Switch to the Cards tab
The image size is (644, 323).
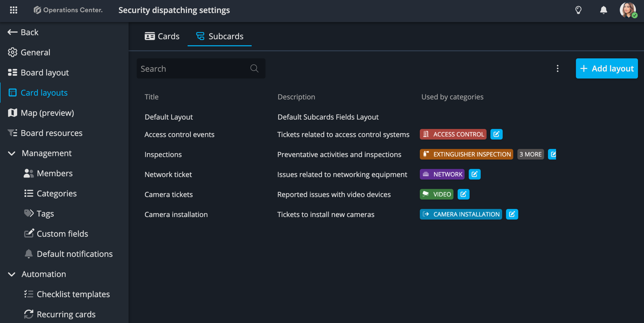[162, 36]
